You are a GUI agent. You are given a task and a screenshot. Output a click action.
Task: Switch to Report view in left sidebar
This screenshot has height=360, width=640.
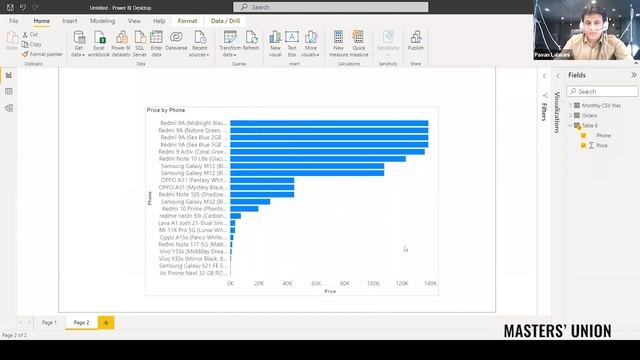[9, 75]
